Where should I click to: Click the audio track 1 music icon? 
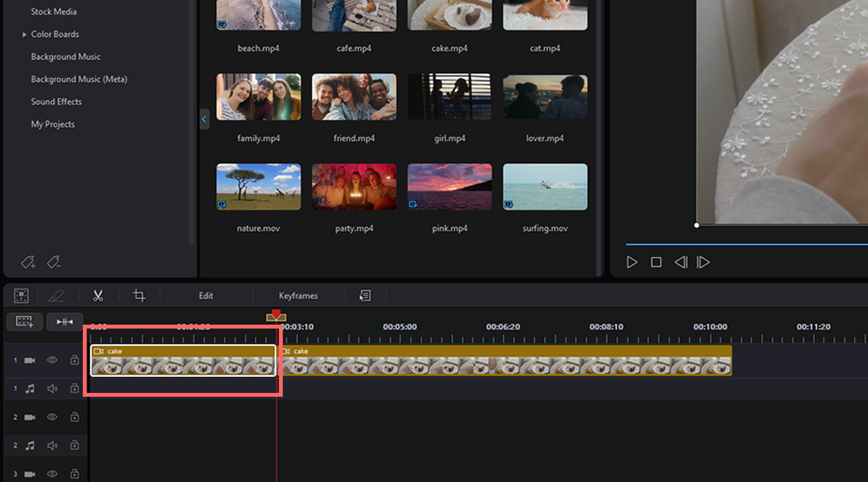[x=30, y=388]
